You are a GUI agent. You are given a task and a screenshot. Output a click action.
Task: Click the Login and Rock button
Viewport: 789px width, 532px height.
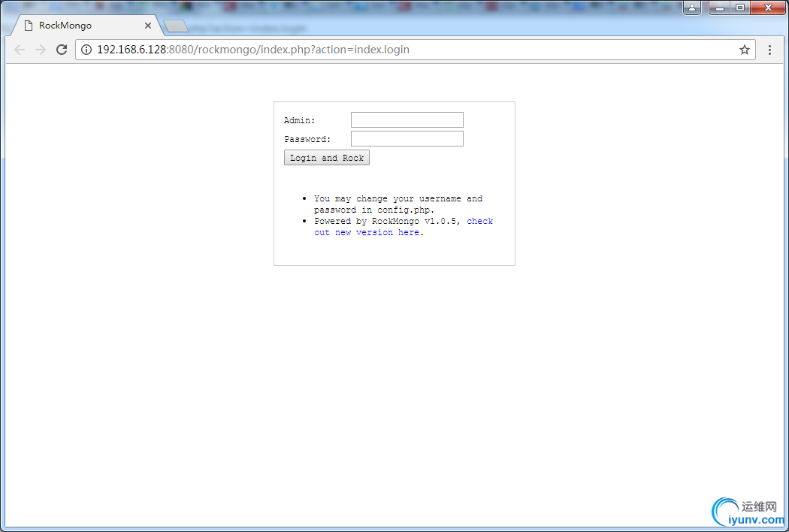tap(327, 158)
